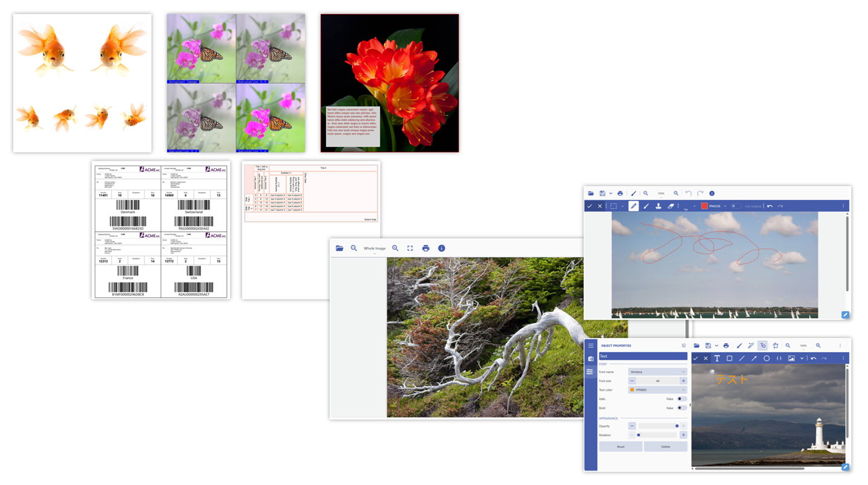This screenshot has width=868, height=485.
Task: Open the Crop tool in the bottom-right editor
Action: (776, 345)
